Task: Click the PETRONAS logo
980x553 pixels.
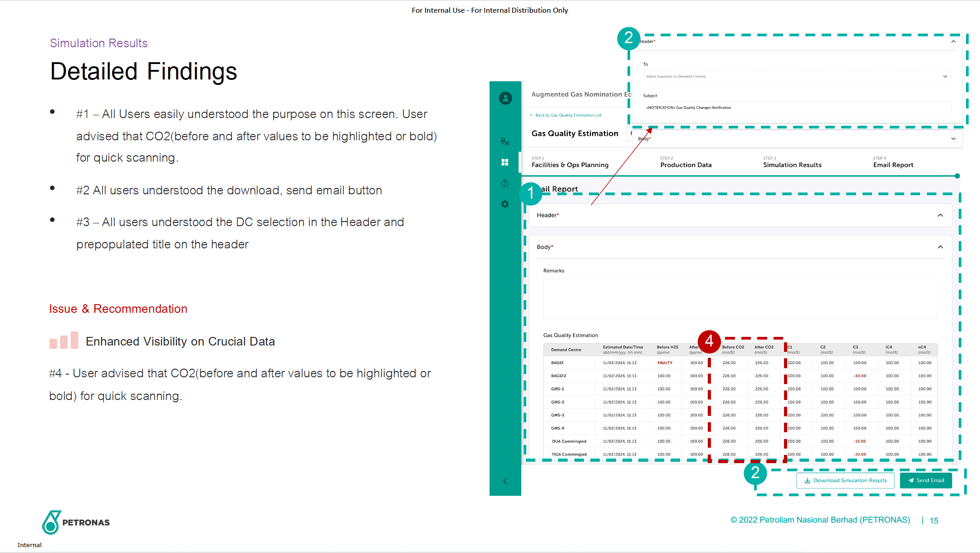Action: point(76,522)
